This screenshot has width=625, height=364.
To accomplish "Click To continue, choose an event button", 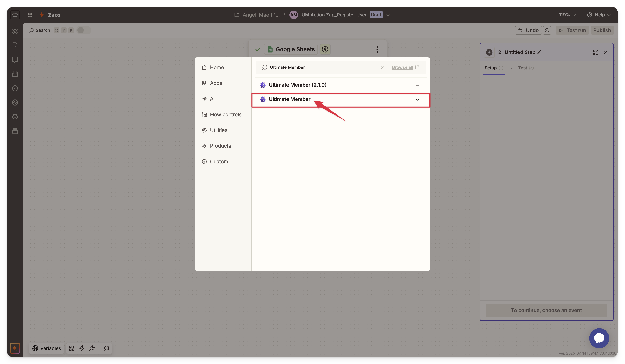I will coord(546,310).
